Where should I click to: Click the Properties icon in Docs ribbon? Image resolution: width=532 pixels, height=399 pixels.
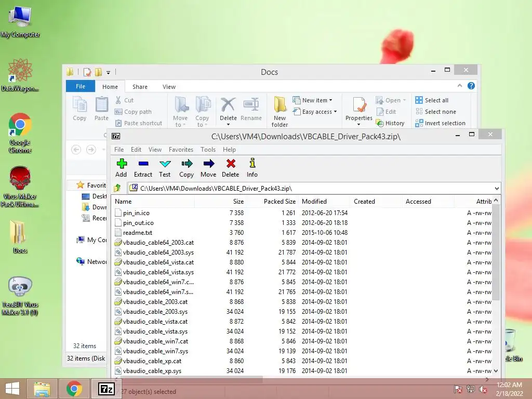[359, 105]
